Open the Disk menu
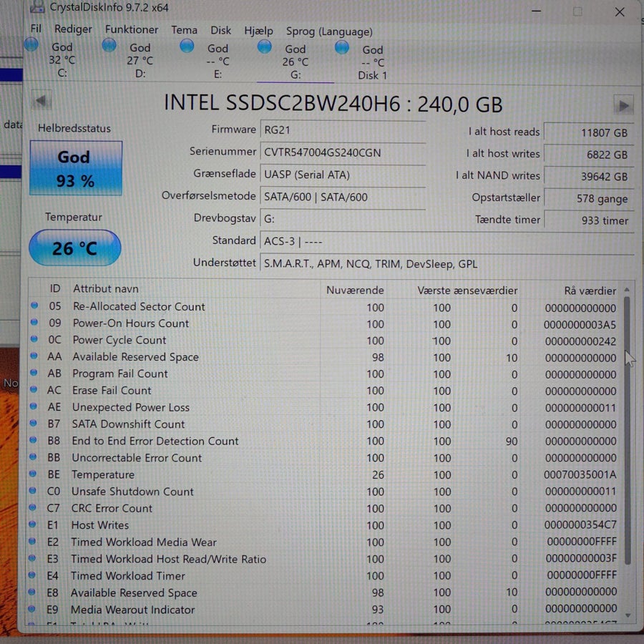The height and width of the screenshot is (644, 644). 220,30
